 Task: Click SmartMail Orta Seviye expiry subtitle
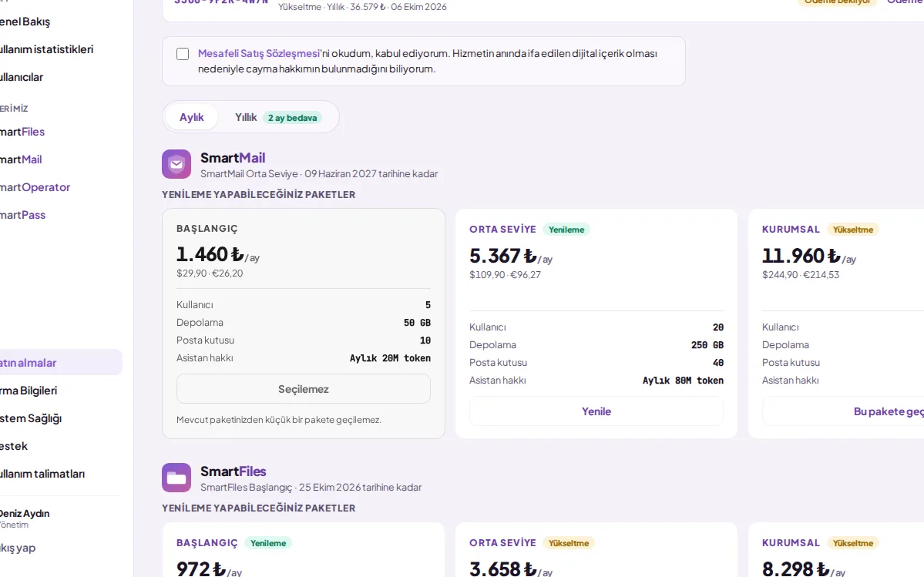tap(319, 173)
